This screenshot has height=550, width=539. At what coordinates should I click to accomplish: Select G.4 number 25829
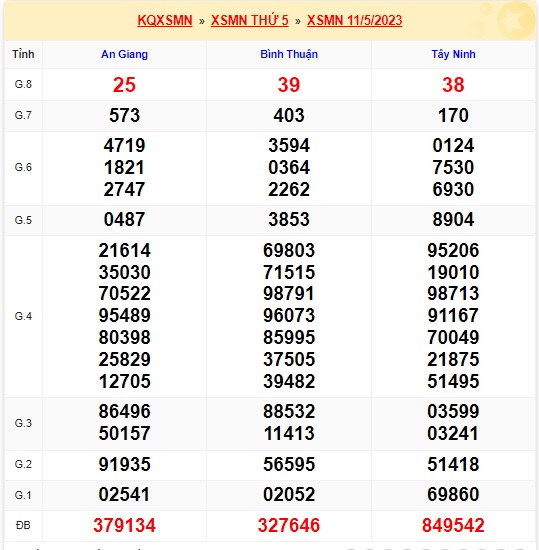coord(124,360)
